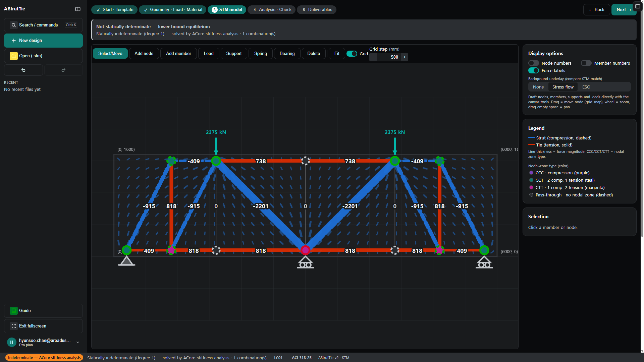Activate the Select/Move tool
Image resolution: width=644 pixels, height=362 pixels.
110,54
